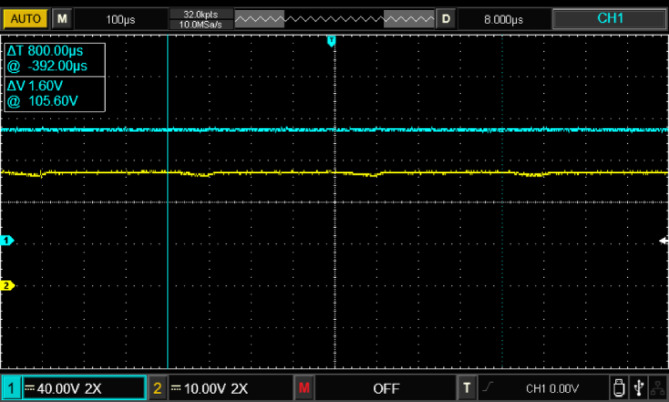Image resolution: width=669 pixels, height=402 pixels.
Task: Click the rising edge trigger slope icon
Action: (x=488, y=387)
